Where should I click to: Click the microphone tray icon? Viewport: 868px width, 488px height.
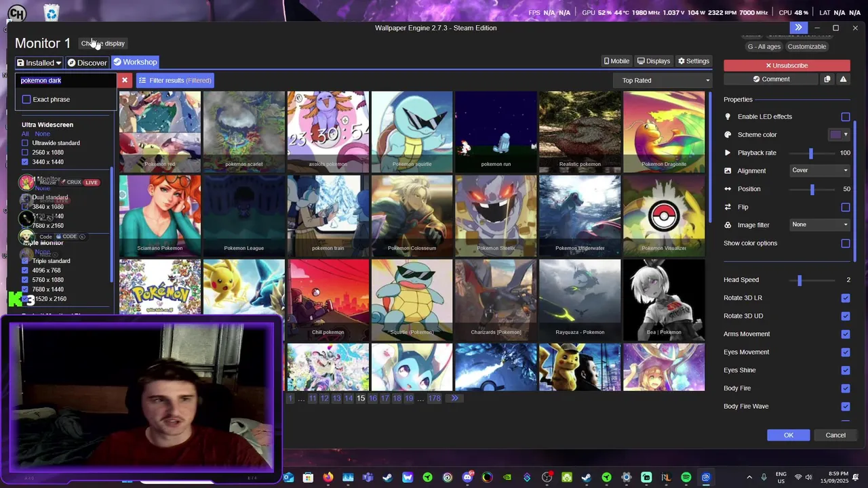coord(764,478)
